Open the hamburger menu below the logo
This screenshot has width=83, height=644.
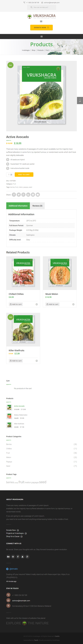coord(41,21)
